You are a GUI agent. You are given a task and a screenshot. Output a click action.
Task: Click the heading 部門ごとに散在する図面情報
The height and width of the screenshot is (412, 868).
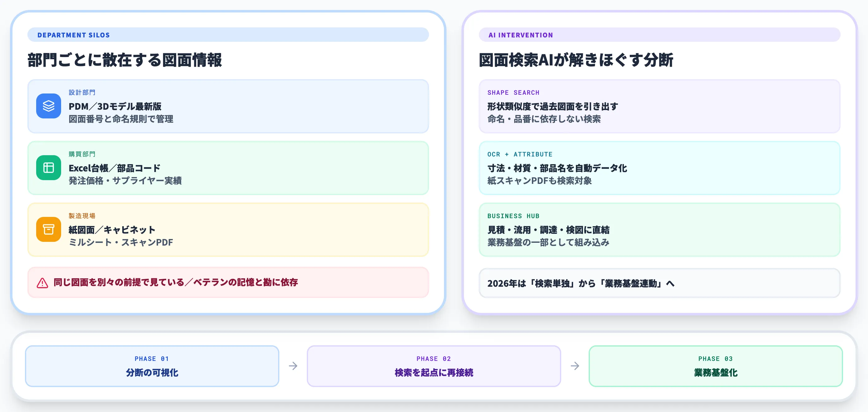(x=125, y=60)
